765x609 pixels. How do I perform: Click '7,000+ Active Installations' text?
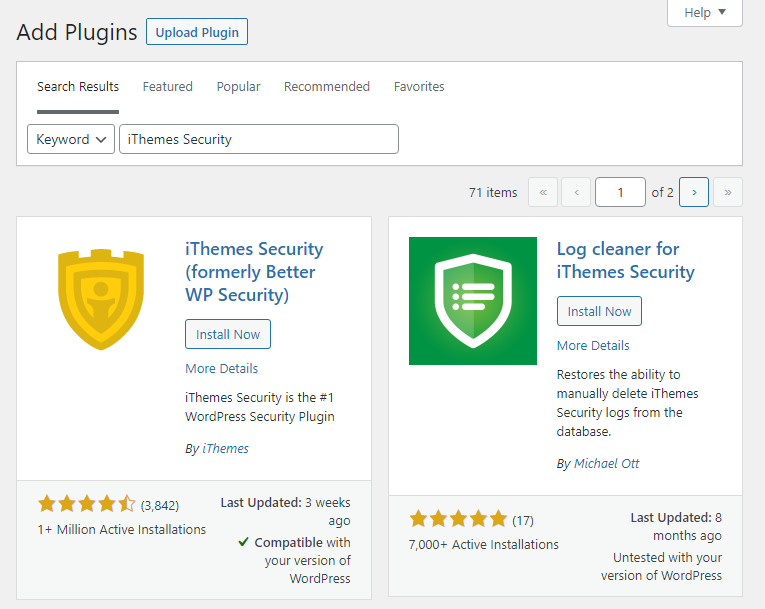click(x=483, y=545)
